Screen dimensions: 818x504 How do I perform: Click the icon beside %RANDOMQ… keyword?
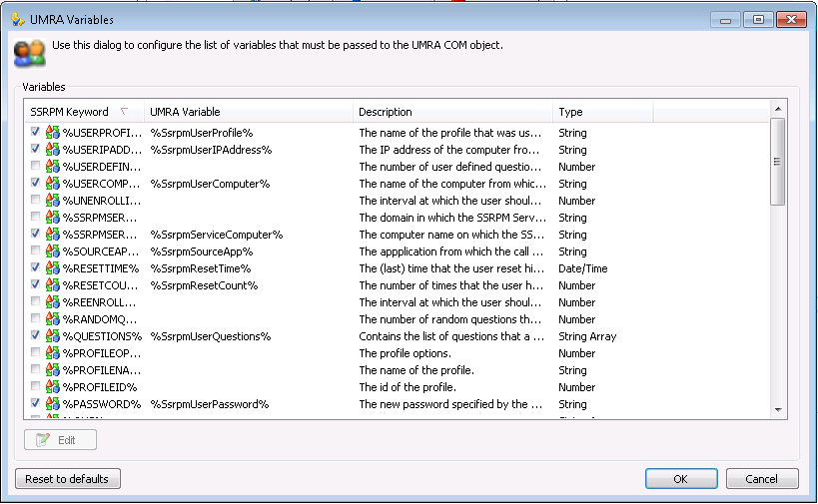click(53, 319)
